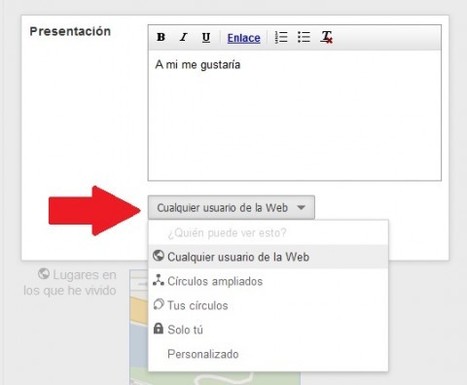
Task: Click the Presentación section label
Action: [x=70, y=31]
